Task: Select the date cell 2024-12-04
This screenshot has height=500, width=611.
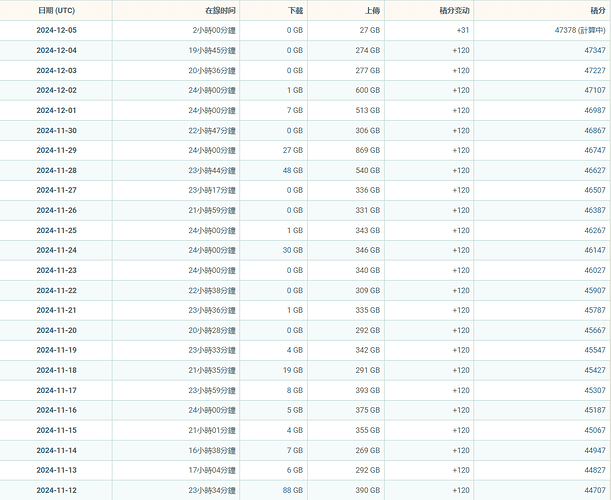Action: (x=57, y=50)
